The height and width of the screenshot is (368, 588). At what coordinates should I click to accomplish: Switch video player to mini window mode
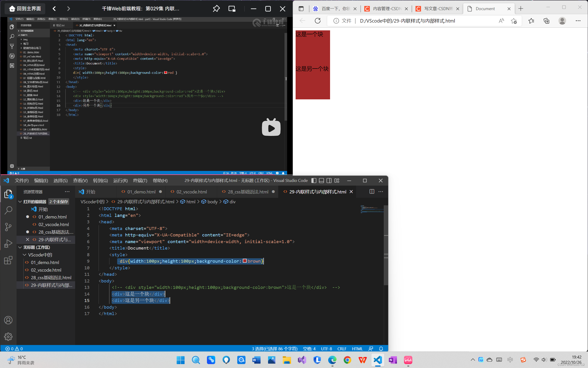pyautogui.click(x=232, y=9)
